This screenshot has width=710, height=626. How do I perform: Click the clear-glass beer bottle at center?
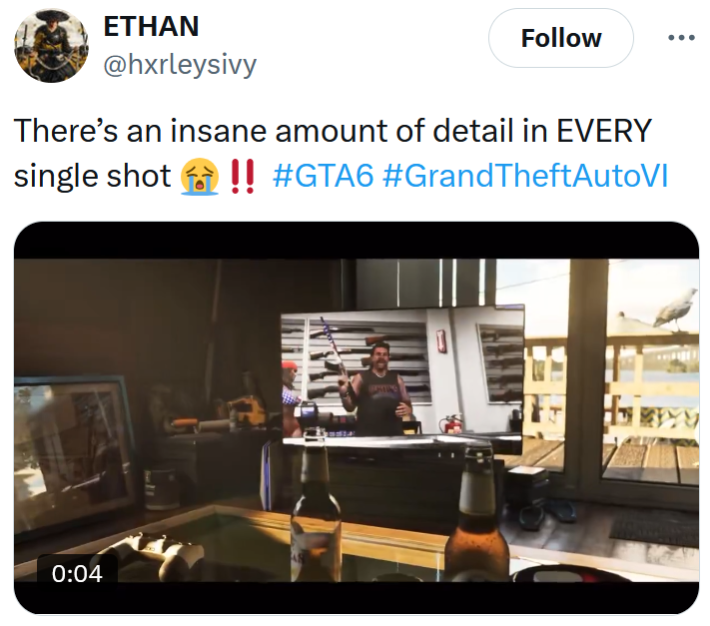(x=316, y=506)
